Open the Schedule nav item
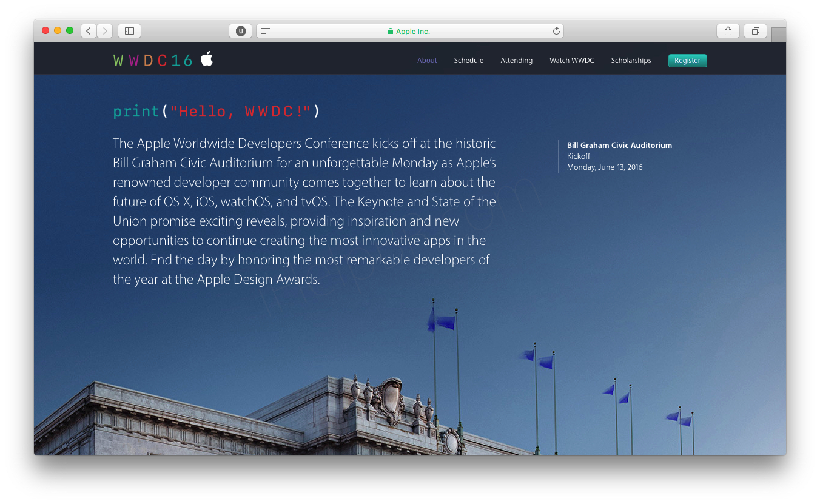820x504 pixels. coord(469,61)
